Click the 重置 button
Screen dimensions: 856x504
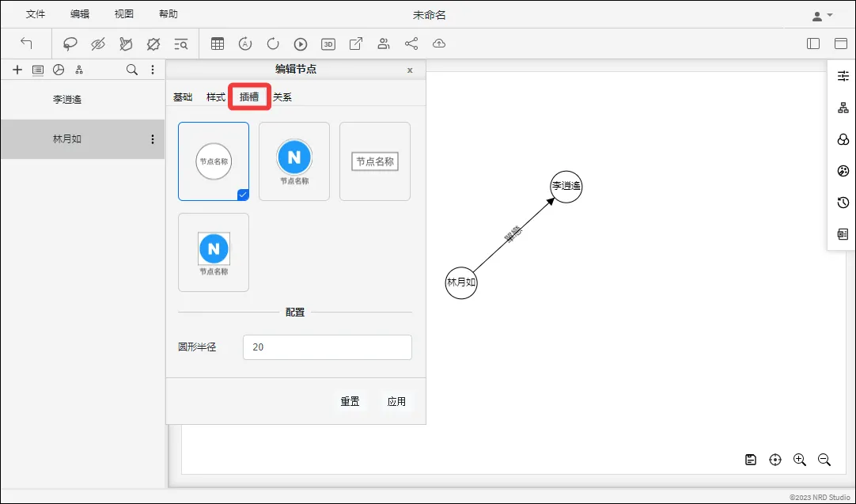click(350, 401)
